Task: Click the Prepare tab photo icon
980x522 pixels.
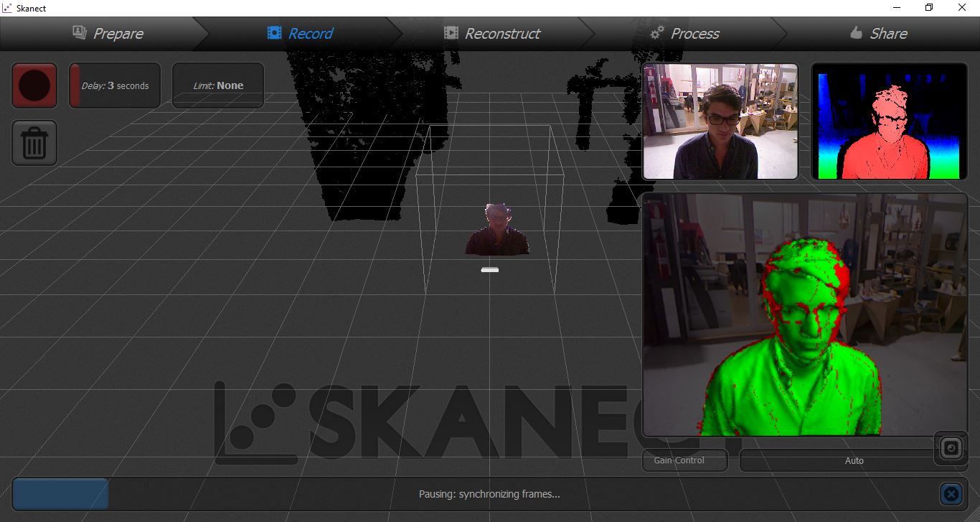Action: tap(80, 32)
